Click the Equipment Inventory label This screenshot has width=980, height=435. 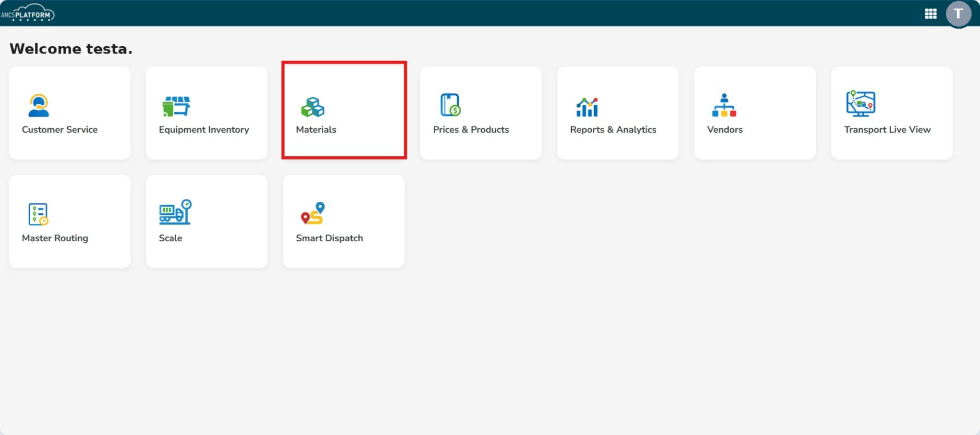pyautogui.click(x=204, y=129)
